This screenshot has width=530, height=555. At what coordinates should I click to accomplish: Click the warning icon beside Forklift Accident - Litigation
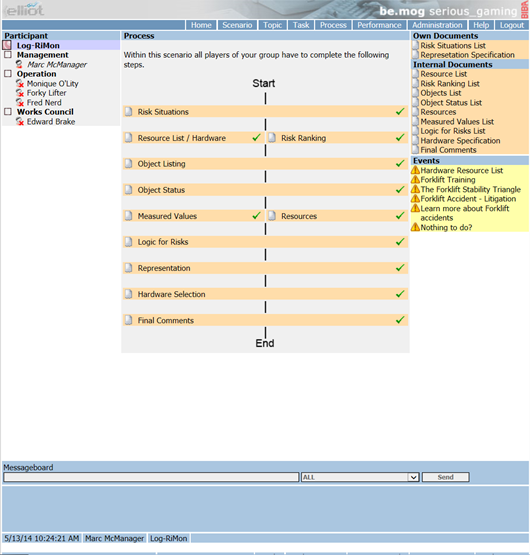click(x=415, y=199)
